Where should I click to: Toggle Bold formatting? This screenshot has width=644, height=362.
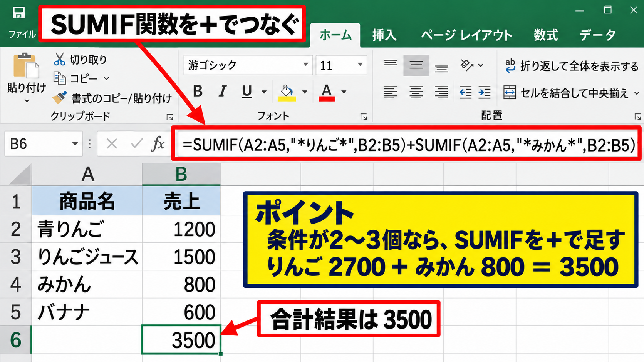pos(198,92)
